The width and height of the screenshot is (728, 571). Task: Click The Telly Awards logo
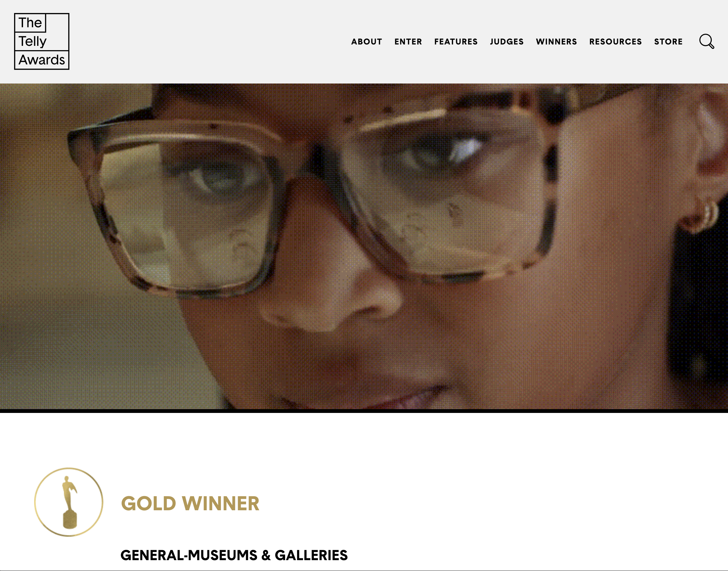pyautogui.click(x=42, y=41)
